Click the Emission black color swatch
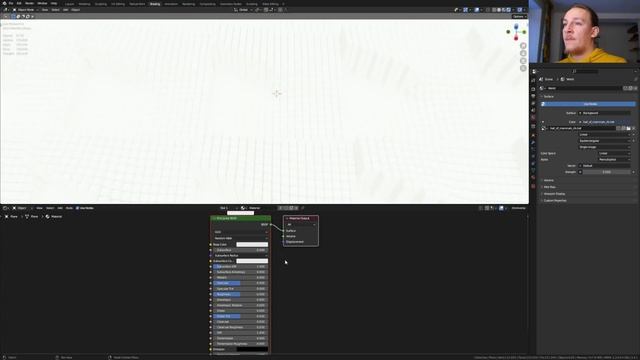The width and height of the screenshot is (640, 360). (x=252, y=349)
